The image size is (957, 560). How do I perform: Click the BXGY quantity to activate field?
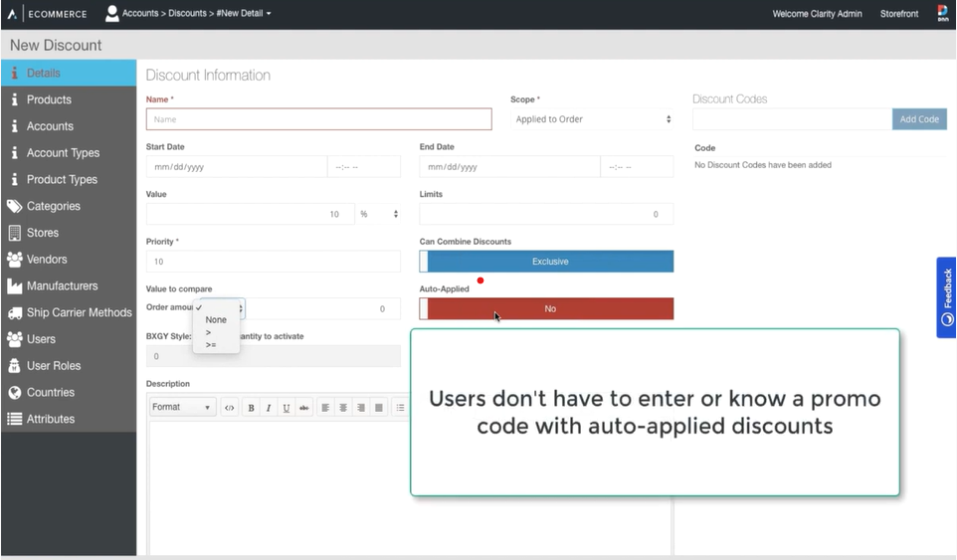point(274,356)
